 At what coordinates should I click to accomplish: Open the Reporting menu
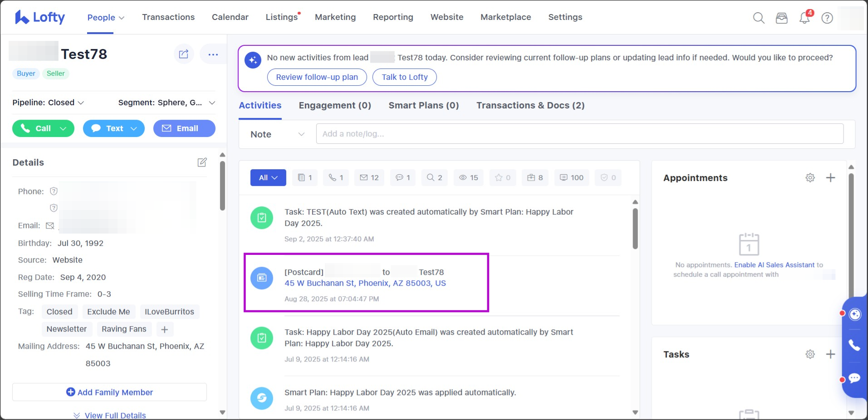(x=393, y=17)
